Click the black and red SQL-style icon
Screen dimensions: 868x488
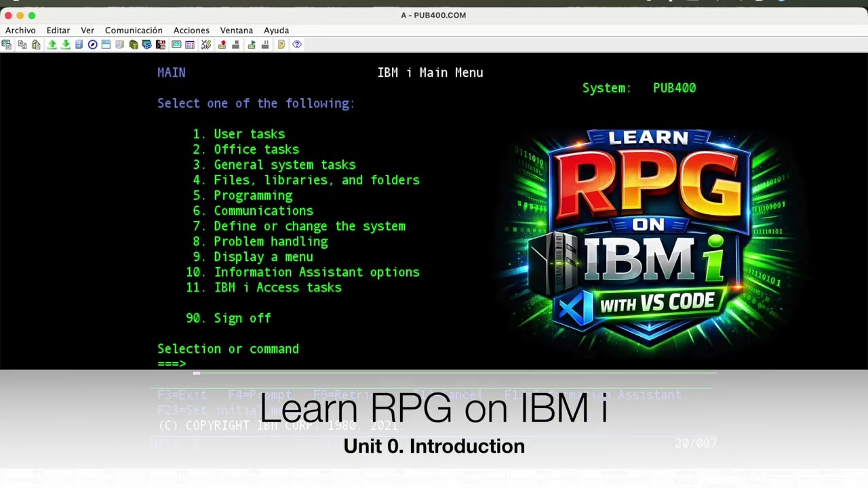[161, 45]
